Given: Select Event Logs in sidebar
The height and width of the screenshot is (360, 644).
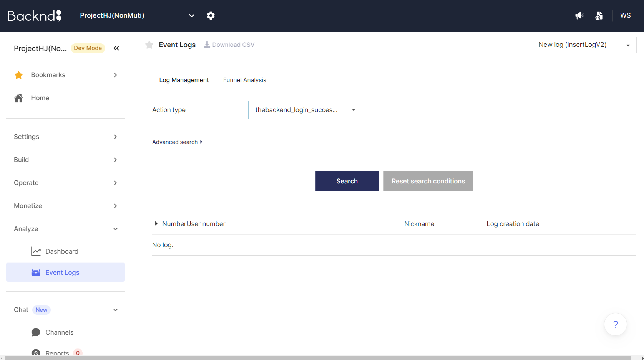Looking at the screenshot, I should [x=66, y=272].
